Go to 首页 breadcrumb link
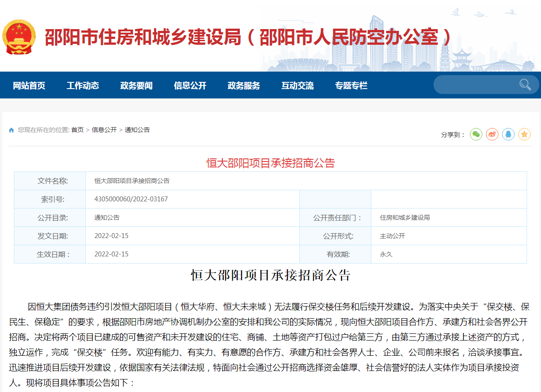This screenshot has height=392, width=541. coord(77,130)
